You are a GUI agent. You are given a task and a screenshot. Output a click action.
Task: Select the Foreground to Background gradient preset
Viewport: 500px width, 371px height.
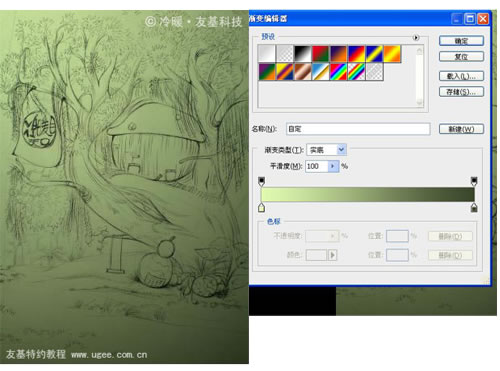coord(267,54)
